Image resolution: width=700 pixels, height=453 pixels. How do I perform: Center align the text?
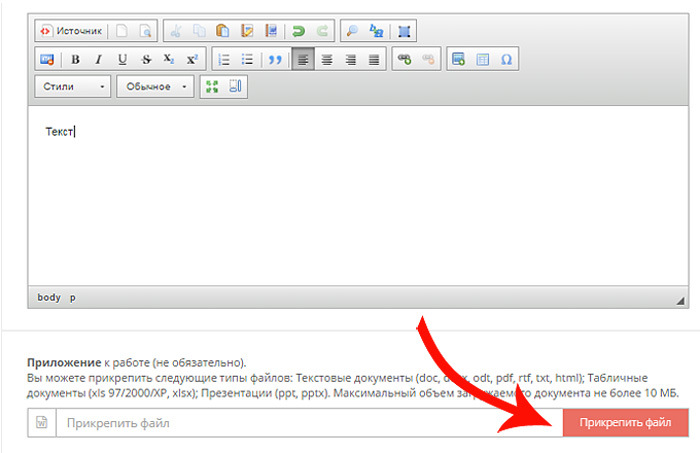click(x=327, y=60)
